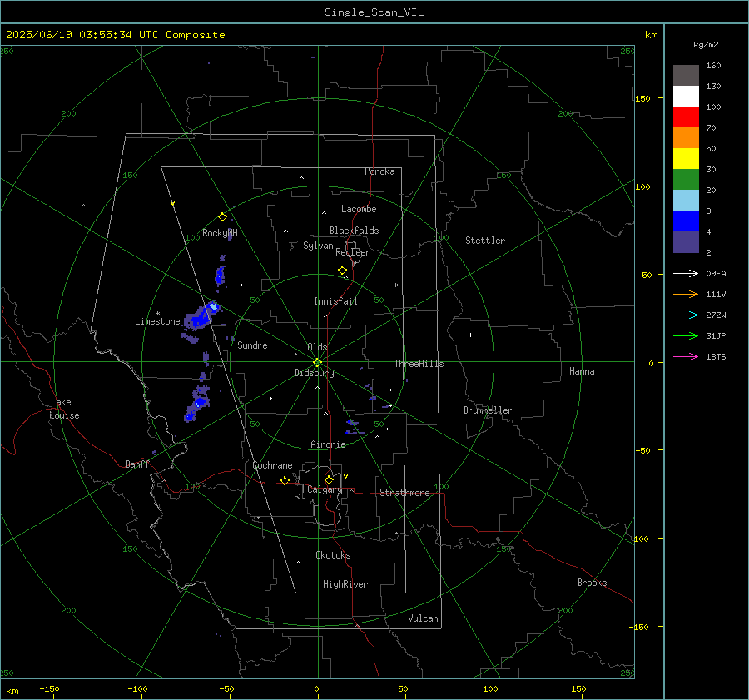Click the Drumheller city label
Screen dimensions: 749x700
pyautogui.click(x=488, y=410)
